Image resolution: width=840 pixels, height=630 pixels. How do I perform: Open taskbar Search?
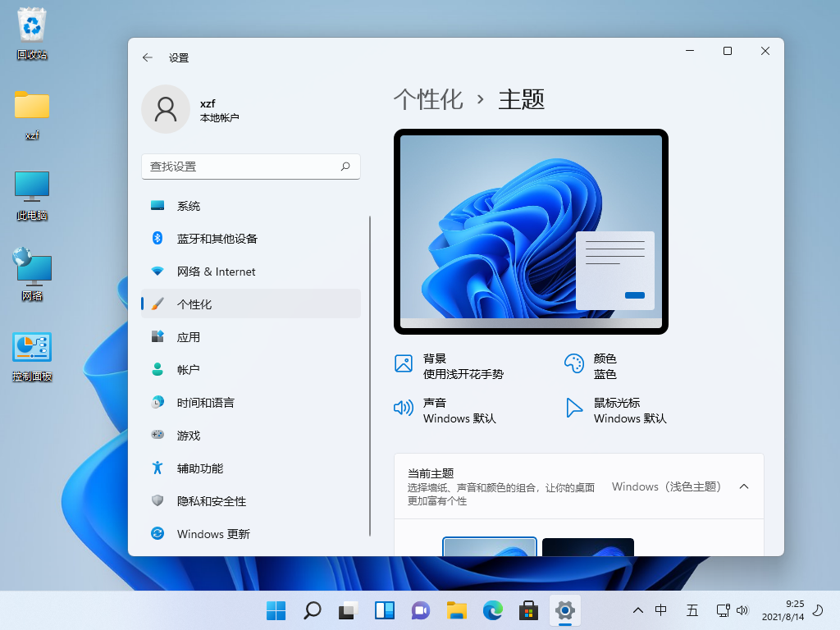313,610
